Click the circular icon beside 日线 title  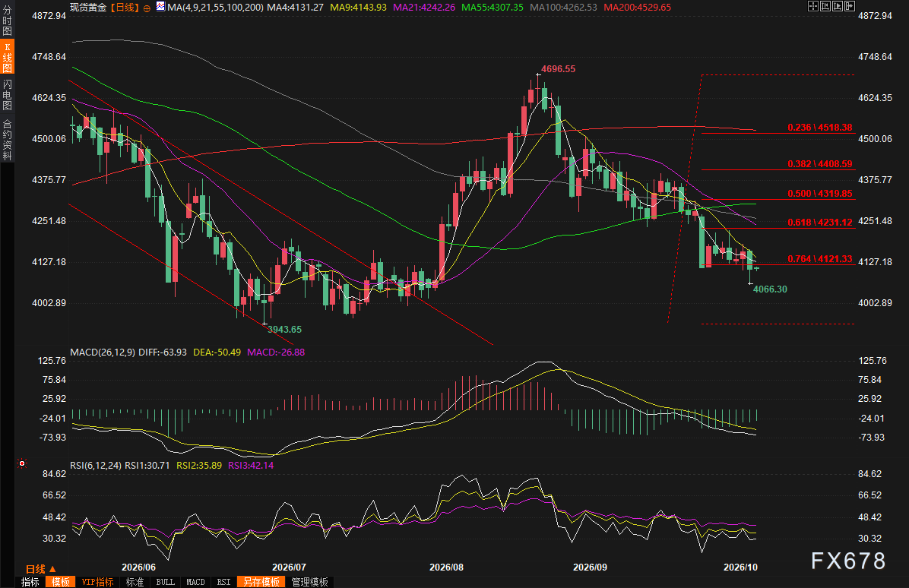click(147, 8)
